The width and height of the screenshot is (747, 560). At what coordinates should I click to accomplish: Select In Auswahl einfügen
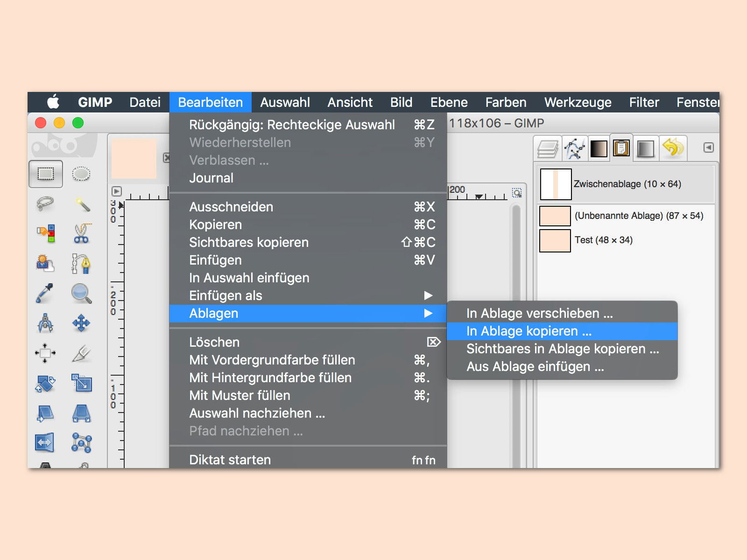pos(308,278)
